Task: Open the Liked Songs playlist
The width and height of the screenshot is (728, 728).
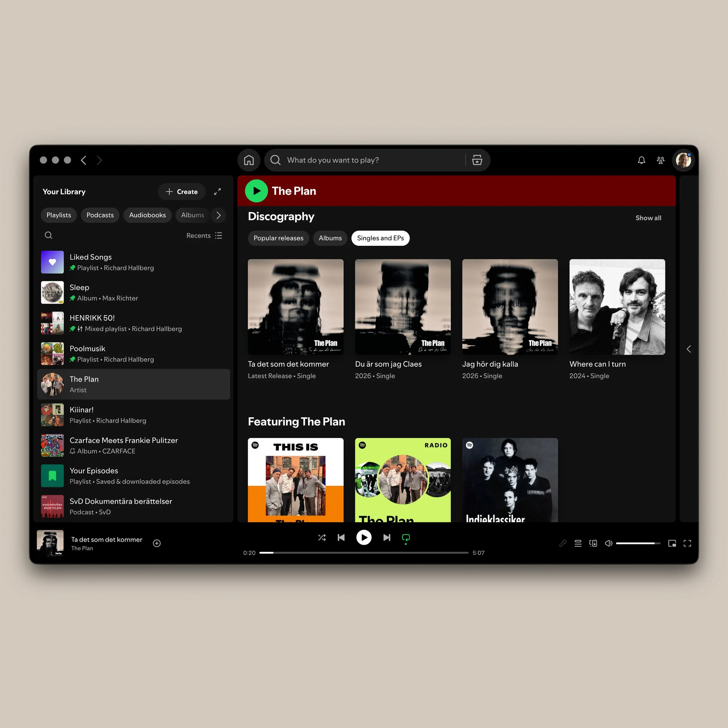Action: point(133,262)
